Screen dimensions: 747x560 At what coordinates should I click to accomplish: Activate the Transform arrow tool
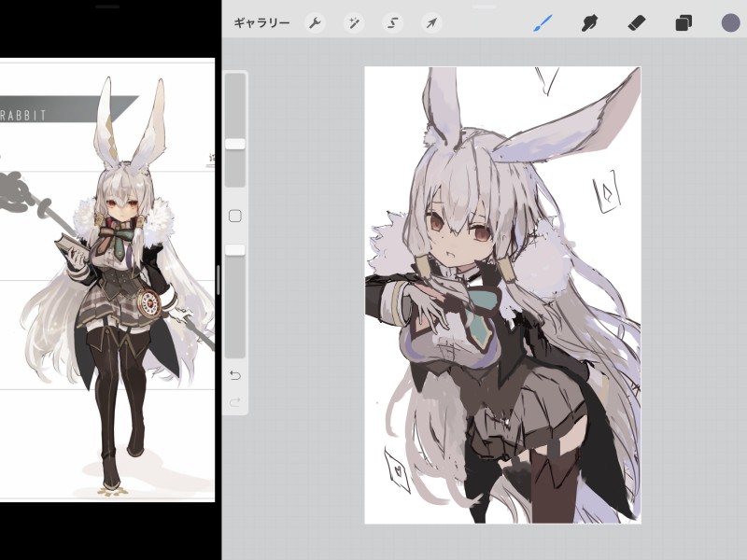(x=431, y=22)
